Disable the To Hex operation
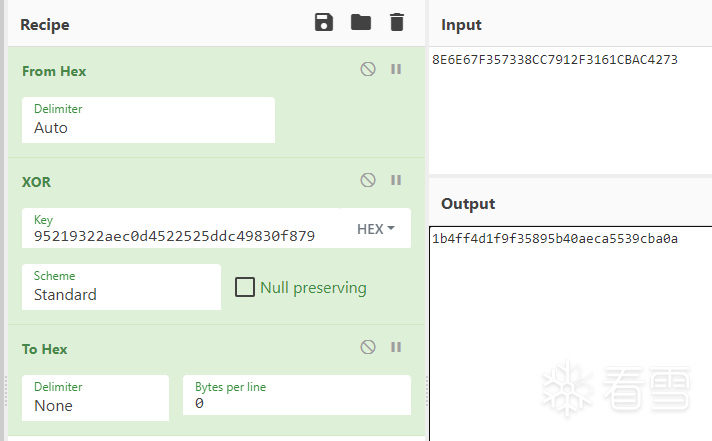The width and height of the screenshot is (712, 441). (x=368, y=347)
